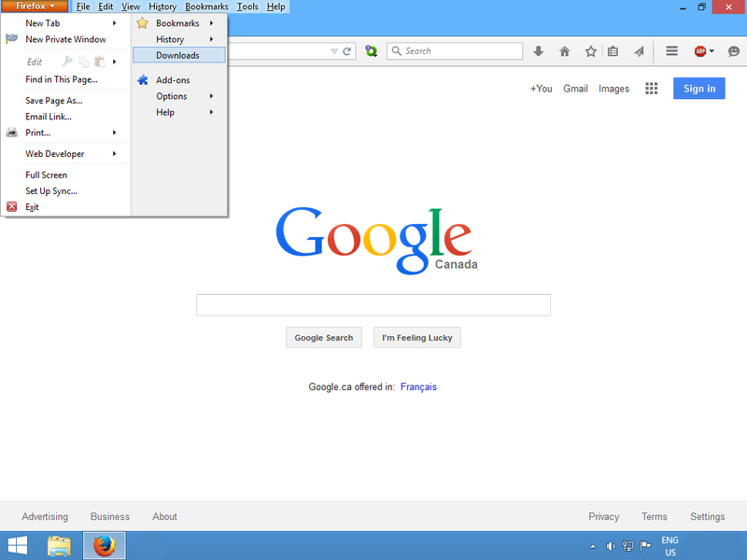This screenshot has width=747, height=560.
Task: Expand the History submenu arrow
Action: tap(212, 39)
